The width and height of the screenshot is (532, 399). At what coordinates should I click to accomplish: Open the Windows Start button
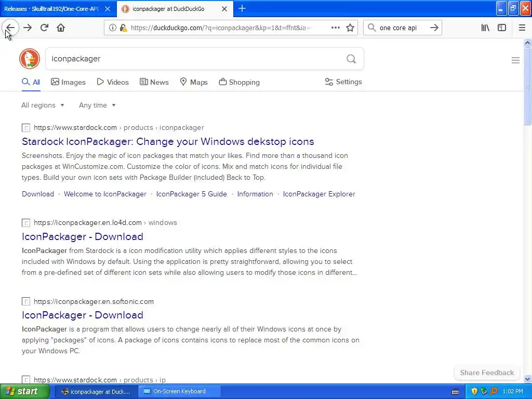pyautogui.click(x=25, y=392)
